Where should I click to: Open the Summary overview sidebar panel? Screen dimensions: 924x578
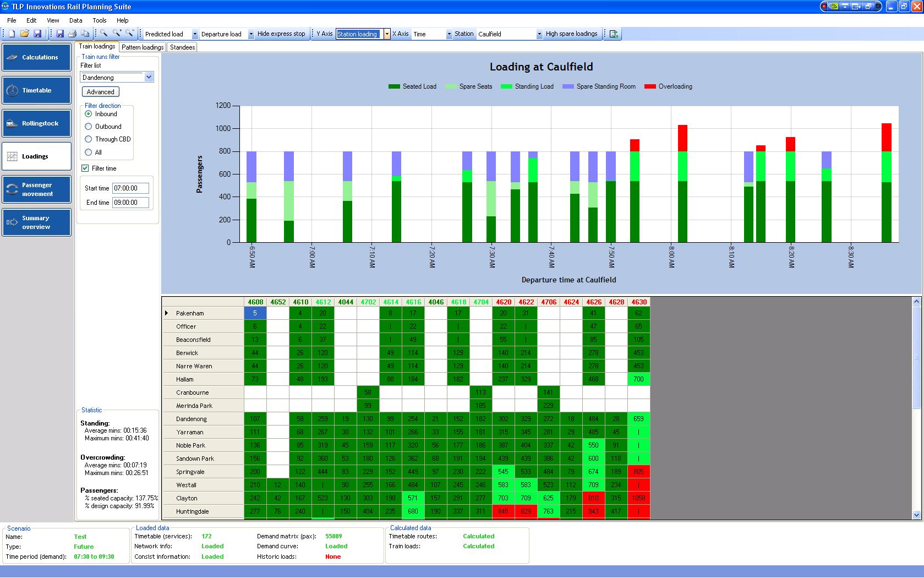(x=36, y=222)
